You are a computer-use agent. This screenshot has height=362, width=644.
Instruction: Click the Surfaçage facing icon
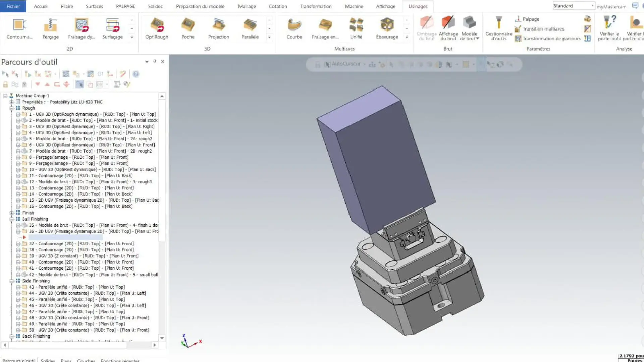[x=112, y=25]
